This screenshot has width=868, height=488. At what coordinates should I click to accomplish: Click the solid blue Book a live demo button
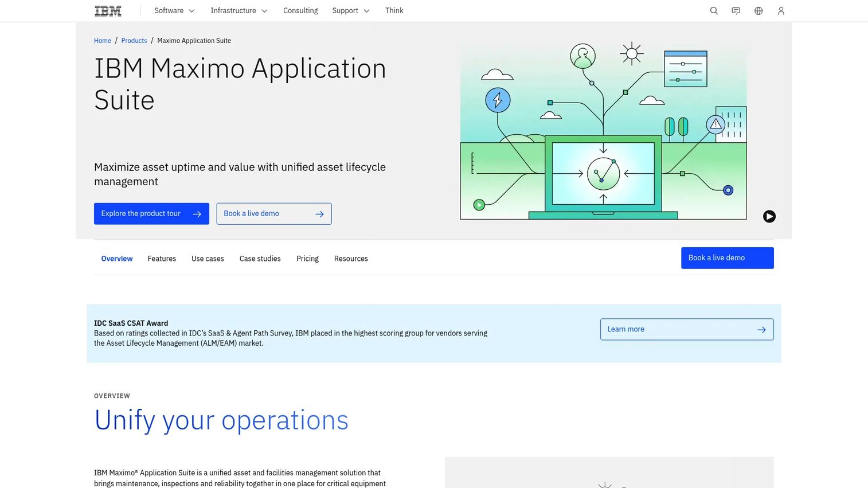[x=728, y=258]
